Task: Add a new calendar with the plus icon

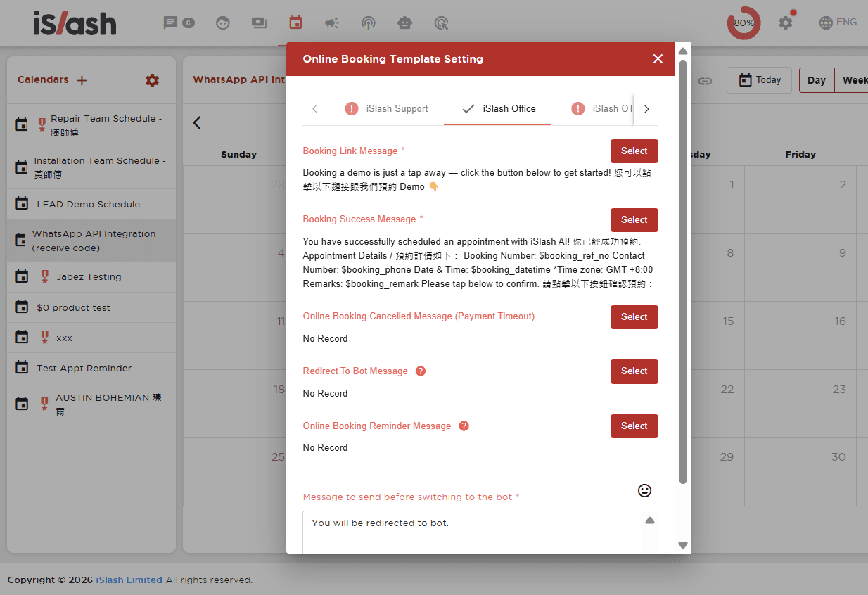Action: coord(82,80)
